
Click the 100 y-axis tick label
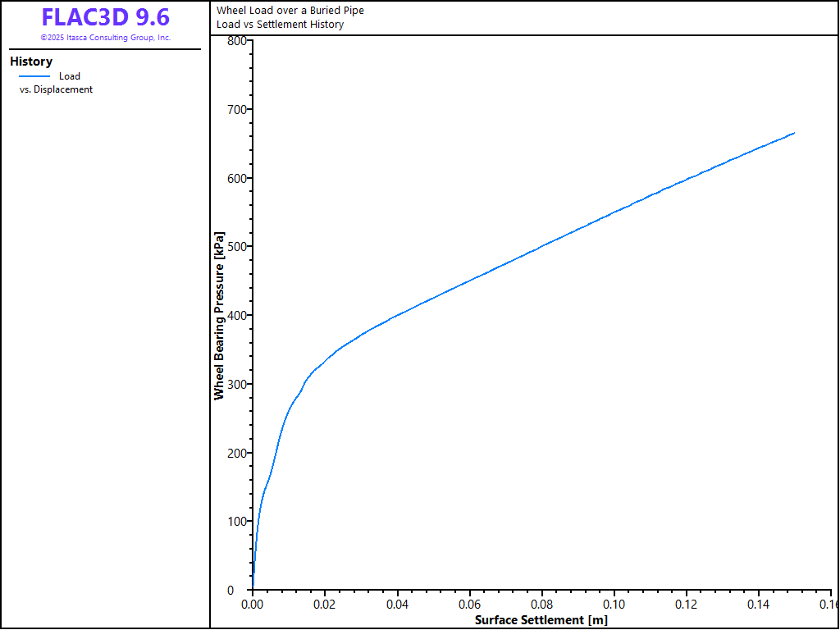236,521
